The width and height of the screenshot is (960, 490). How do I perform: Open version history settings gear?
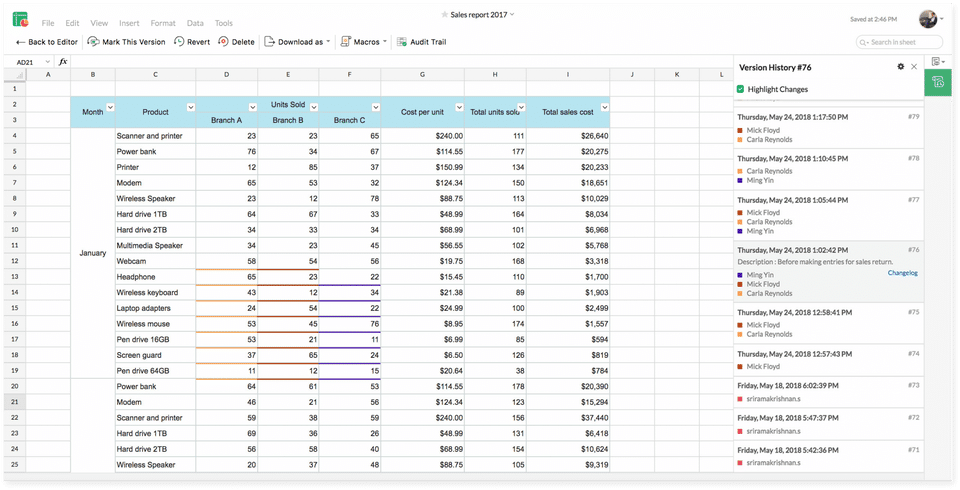900,67
